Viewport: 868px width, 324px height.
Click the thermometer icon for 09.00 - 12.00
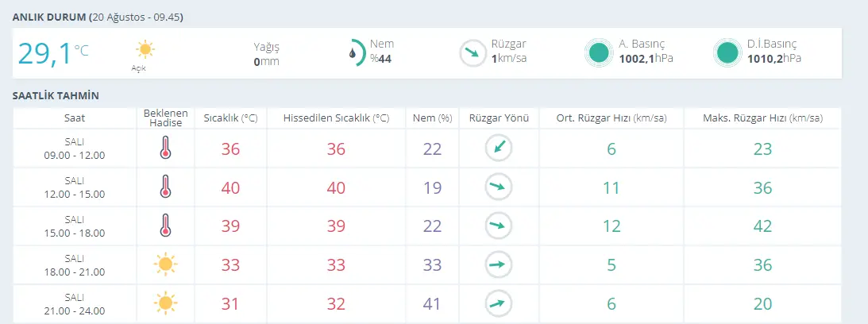pyautogui.click(x=164, y=148)
